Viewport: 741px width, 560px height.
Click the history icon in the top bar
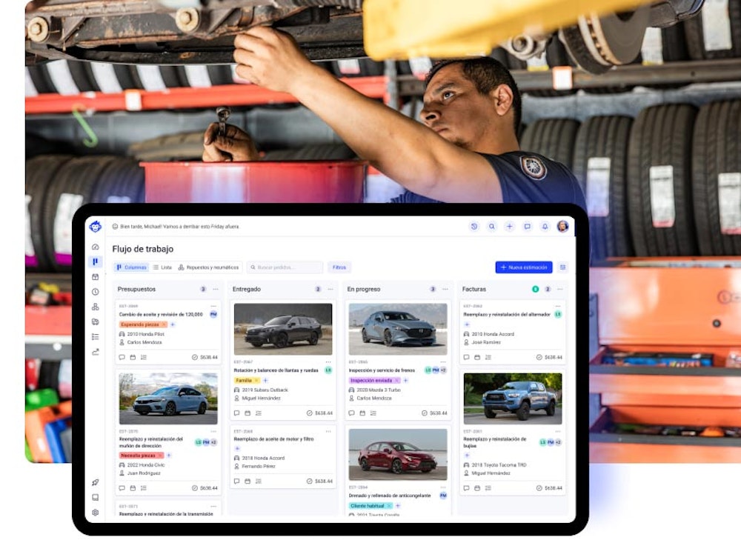pos(473,227)
